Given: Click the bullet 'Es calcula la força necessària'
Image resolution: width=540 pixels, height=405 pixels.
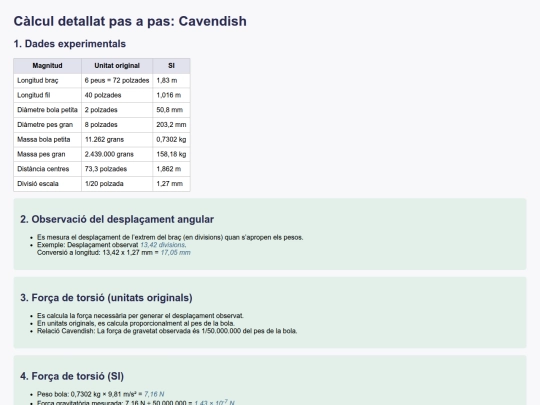Looking at the screenshot, I should pyautogui.click(x=140, y=316).
